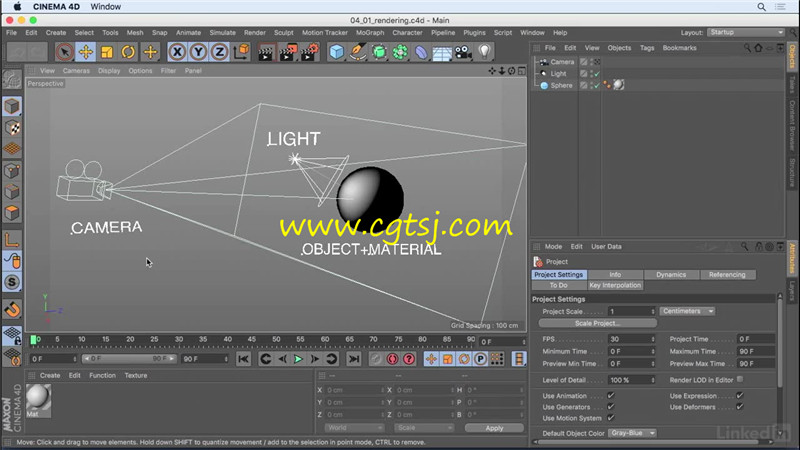Open the Key Interpolation tab

point(615,285)
